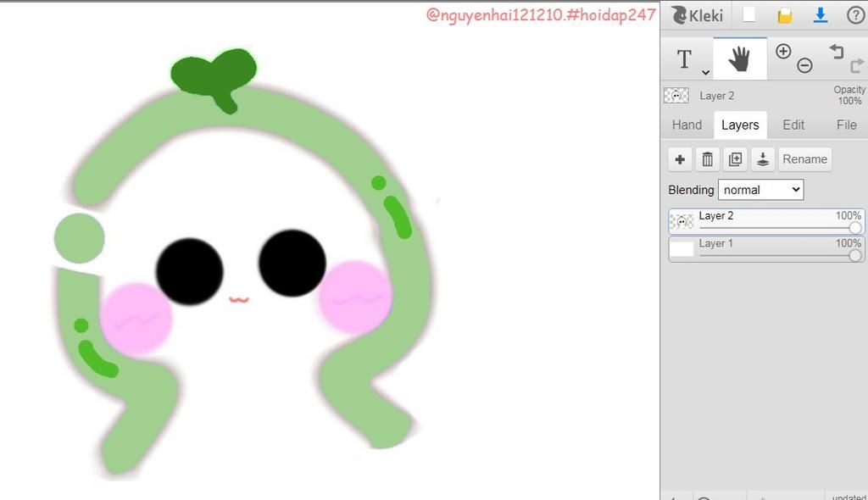868x500 pixels.
Task: Zoom out with the minus magnifier
Action: [x=805, y=65]
